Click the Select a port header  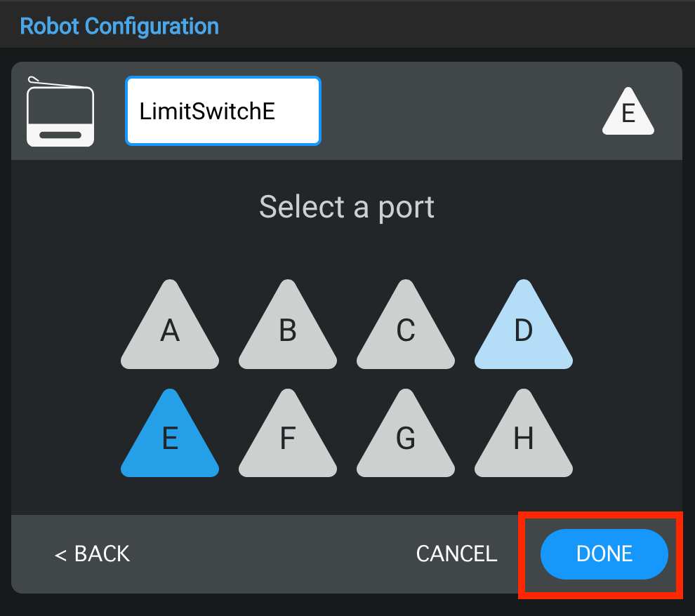click(346, 206)
